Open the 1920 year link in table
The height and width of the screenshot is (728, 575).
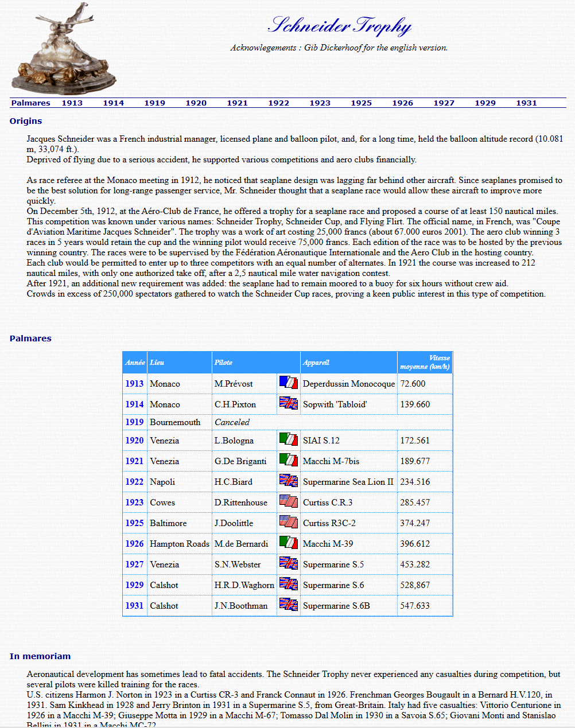(135, 441)
